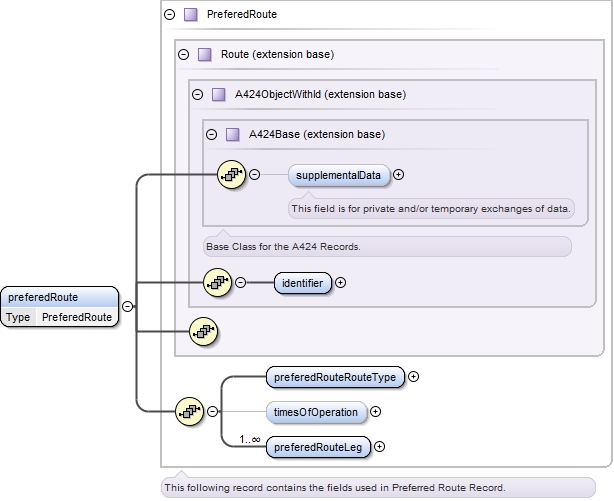Expand the identifier element
This screenshot has width=614, height=501.
point(340,283)
